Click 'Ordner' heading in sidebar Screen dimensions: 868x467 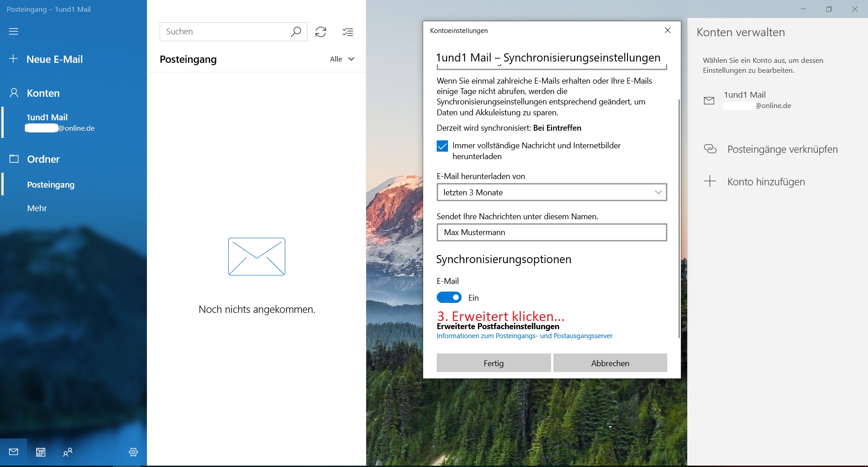(43, 159)
